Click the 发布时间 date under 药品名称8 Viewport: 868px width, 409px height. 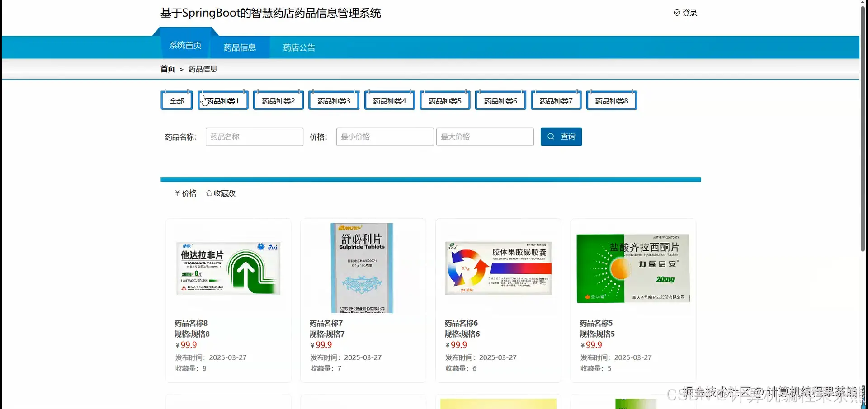click(x=211, y=357)
